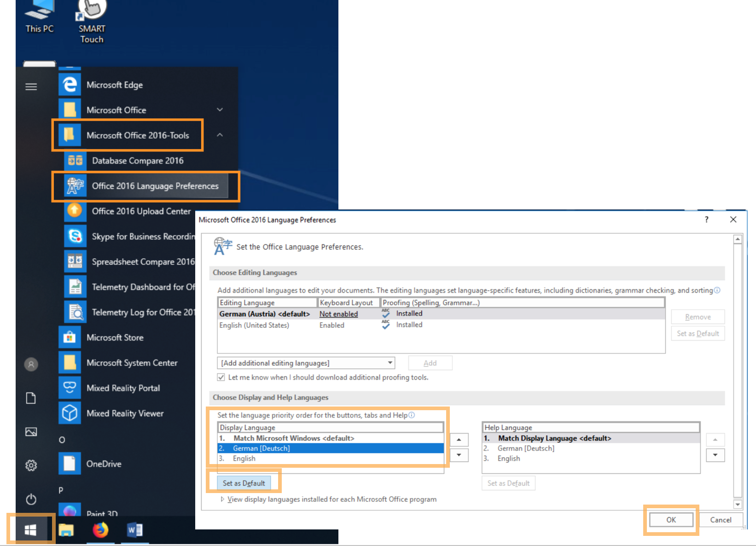The image size is (756, 546).
Task: Open Microsoft Store
Action: click(115, 337)
